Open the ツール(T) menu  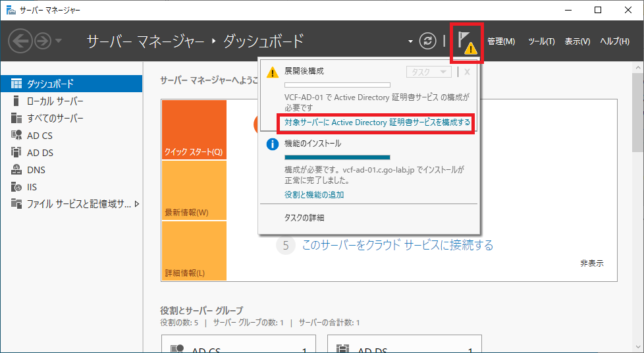[x=541, y=41]
